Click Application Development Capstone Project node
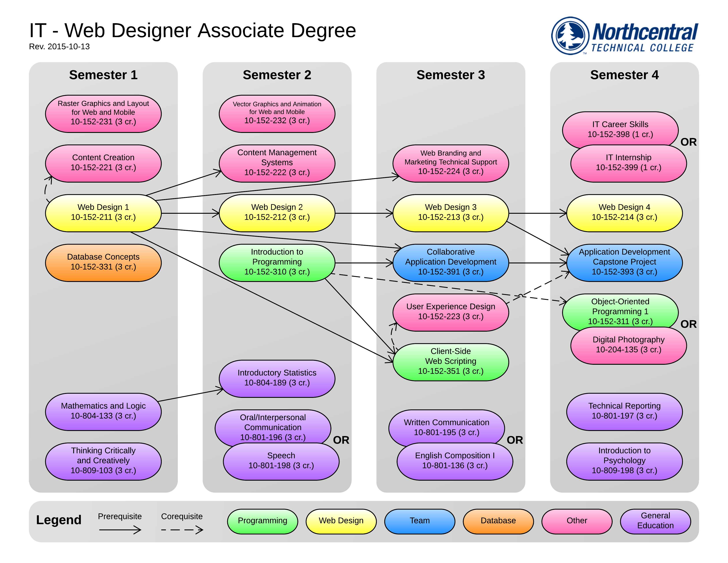Screen dimensions: 728x563 tap(624, 263)
